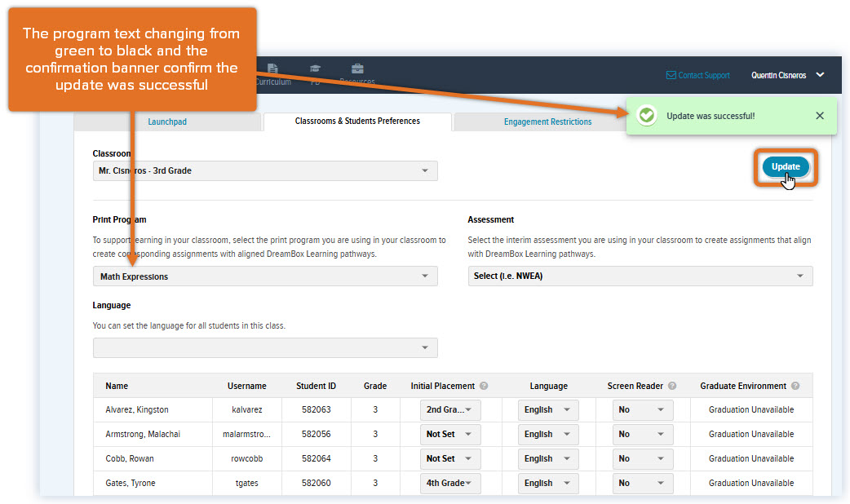This screenshot has height=504, width=850.
Task: Open Alvarez Kingston Screen Reader dropdown
Action: pyautogui.click(x=643, y=409)
